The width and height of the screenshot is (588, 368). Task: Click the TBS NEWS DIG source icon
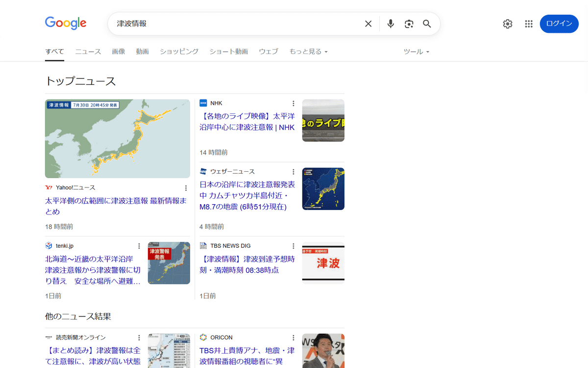(x=203, y=246)
